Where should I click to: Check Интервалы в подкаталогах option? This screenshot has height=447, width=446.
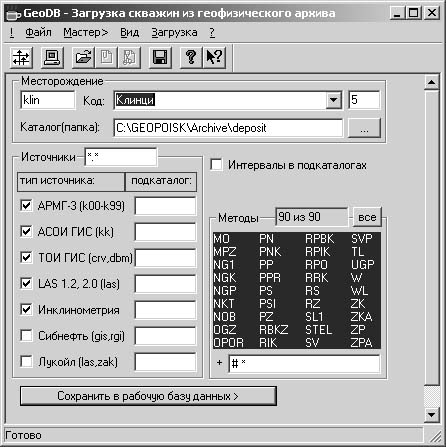(x=217, y=165)
